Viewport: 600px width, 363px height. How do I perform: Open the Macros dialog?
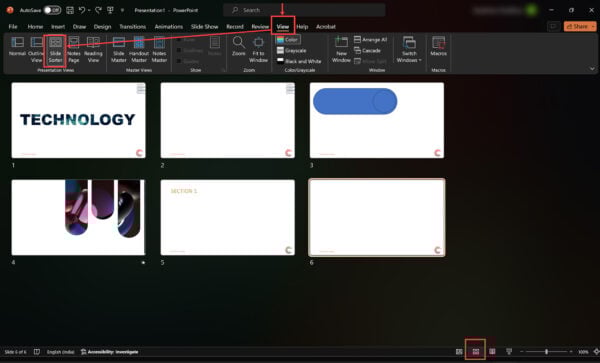(x=439, y=47)
